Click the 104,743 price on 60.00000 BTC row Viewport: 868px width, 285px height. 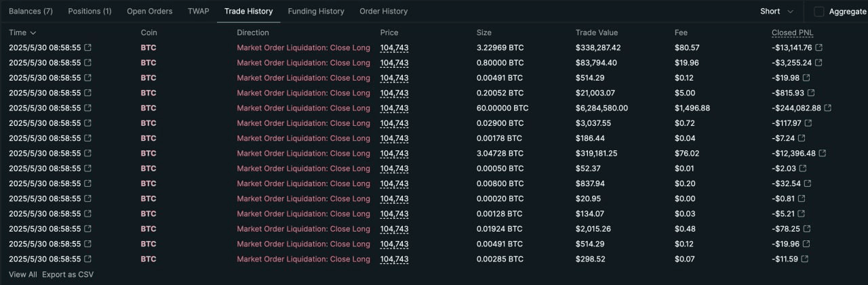pyautogui.click(x=394, y=108)
